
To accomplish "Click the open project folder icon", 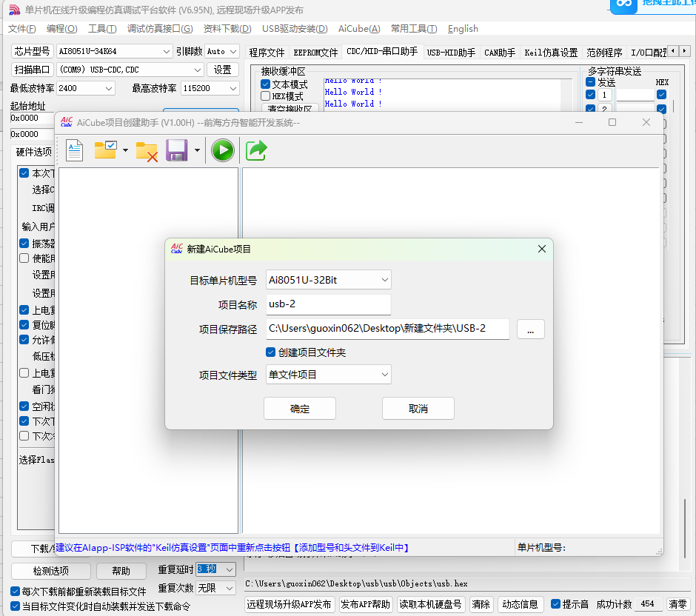I will [x=106, y=150].
